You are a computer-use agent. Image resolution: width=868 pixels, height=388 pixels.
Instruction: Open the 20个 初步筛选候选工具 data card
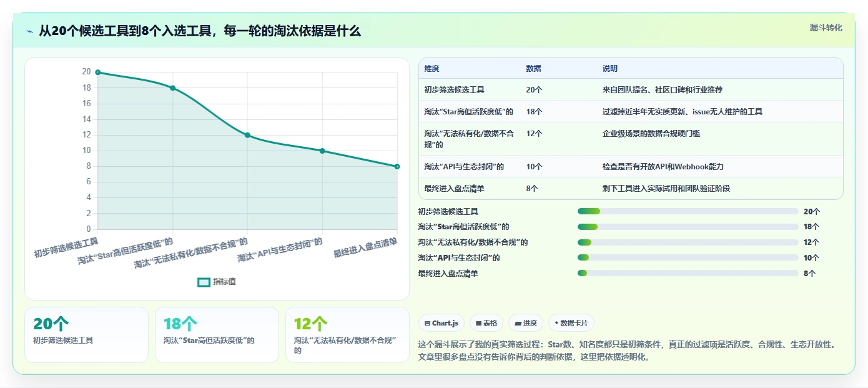86,334
